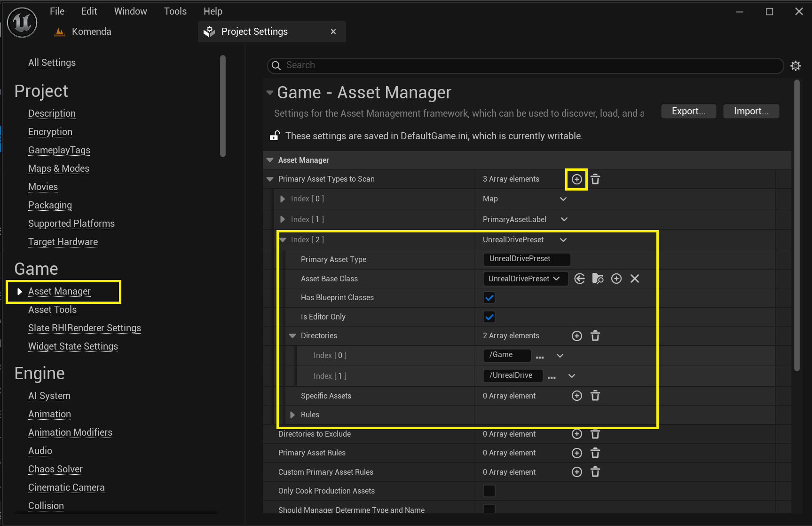Collapse Primary Asset Types to Scan array

(270, 179)
